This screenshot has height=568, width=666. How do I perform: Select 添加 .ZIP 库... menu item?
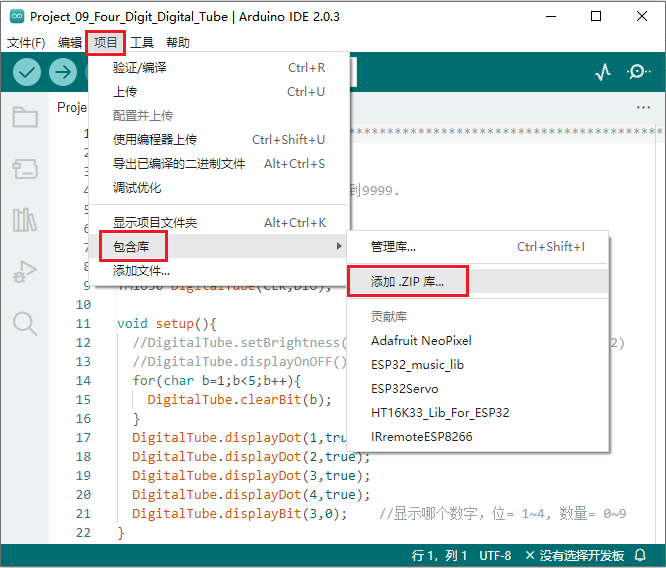(x=407, y=282)
